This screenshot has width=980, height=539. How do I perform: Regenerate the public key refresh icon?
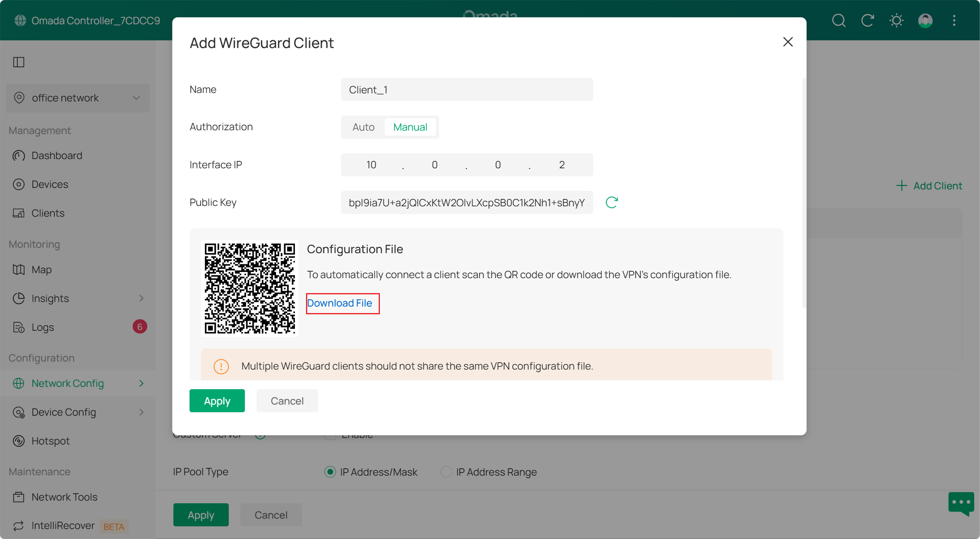(x=612, y=203)
